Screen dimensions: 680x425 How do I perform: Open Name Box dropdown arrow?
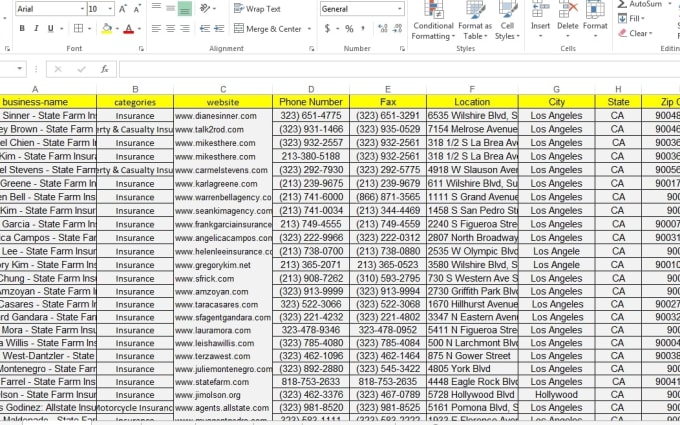tap(20, 69)
